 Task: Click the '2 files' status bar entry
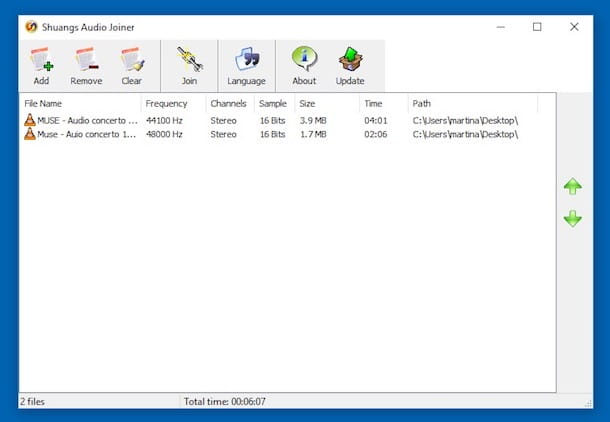33,401
